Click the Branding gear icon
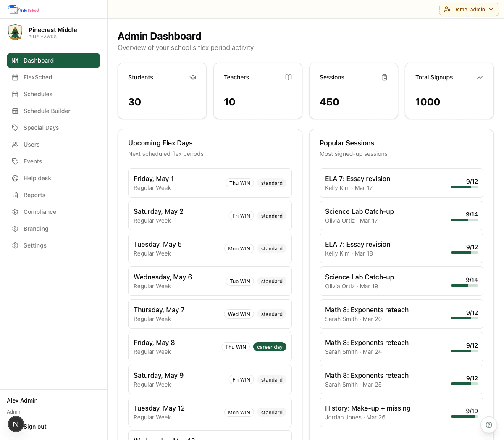The width and height of the screenshot is (504, 440). click(15, 229)
